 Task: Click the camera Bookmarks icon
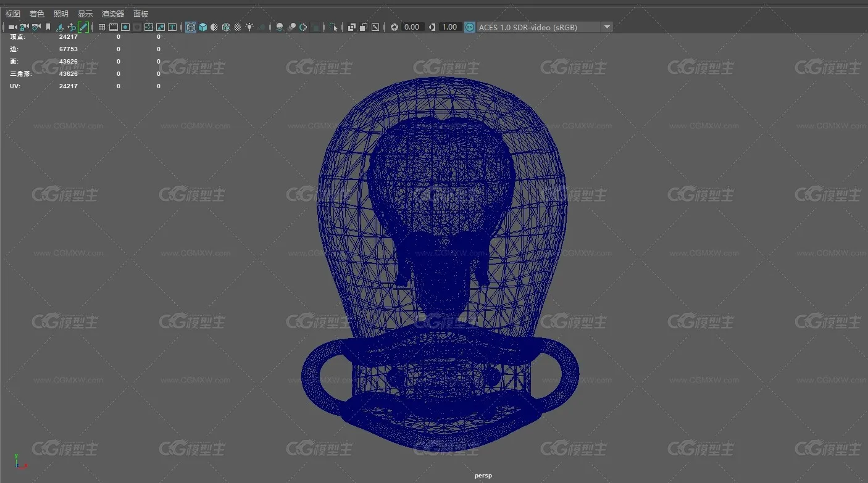(x=48, y=27)
